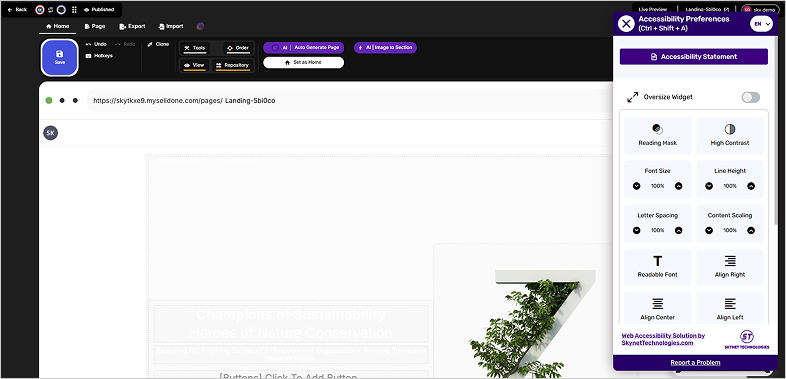
Task: Switch to the Page tab
Action: (x=95, y=26)
